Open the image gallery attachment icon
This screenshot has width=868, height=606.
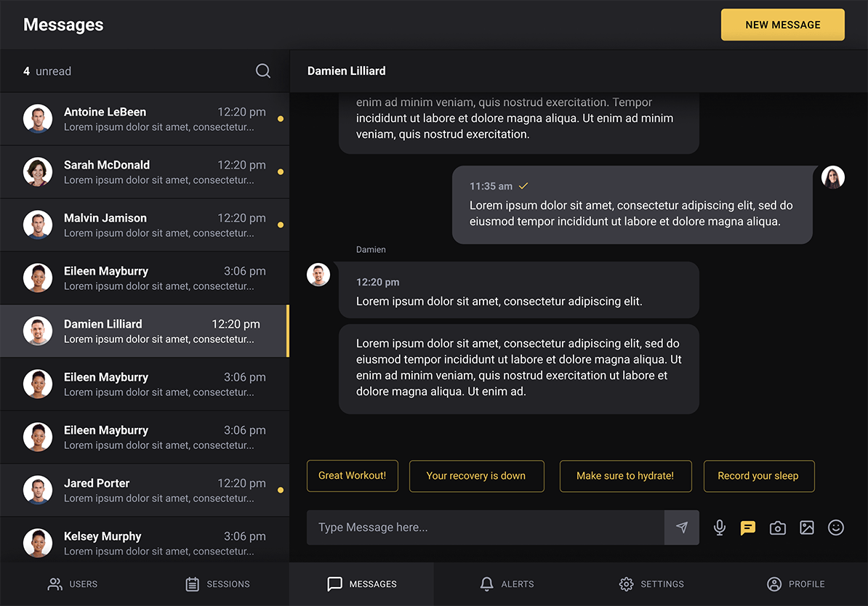(807, 528)
